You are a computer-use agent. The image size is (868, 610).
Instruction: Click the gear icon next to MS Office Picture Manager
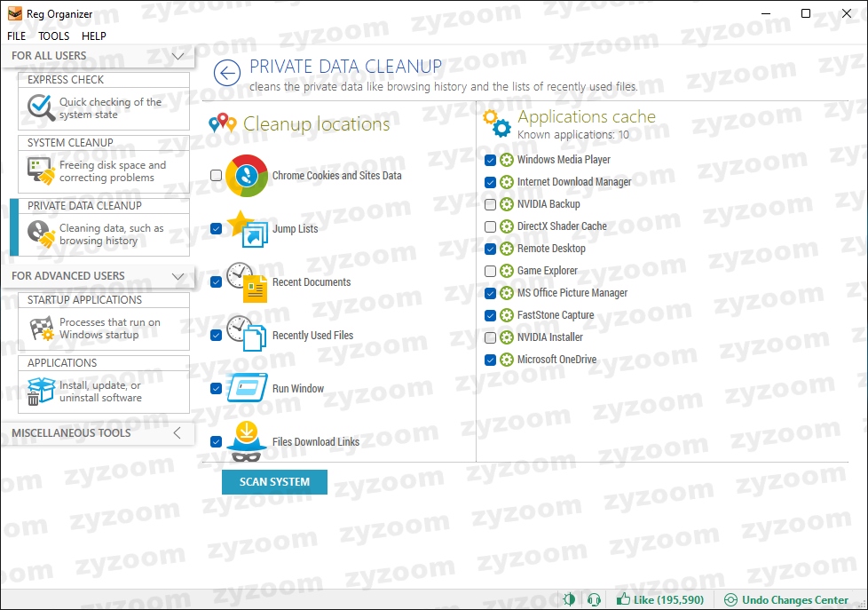tap(507, 293)
